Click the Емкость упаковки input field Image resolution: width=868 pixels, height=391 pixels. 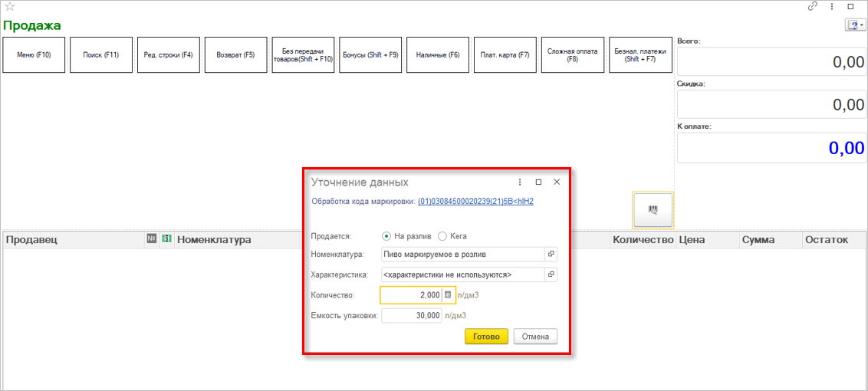[x=411, y=315]
